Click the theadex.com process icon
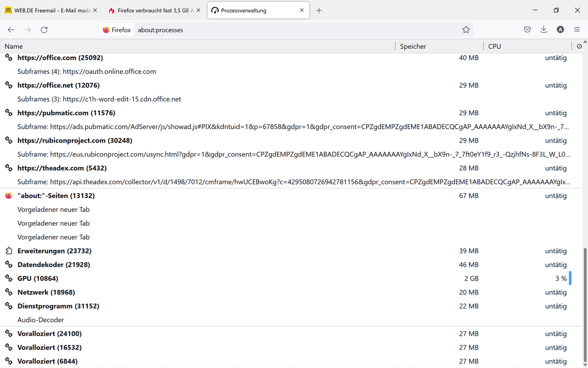The height and width of the screenshot is (368, 588). tap(9, 168)
